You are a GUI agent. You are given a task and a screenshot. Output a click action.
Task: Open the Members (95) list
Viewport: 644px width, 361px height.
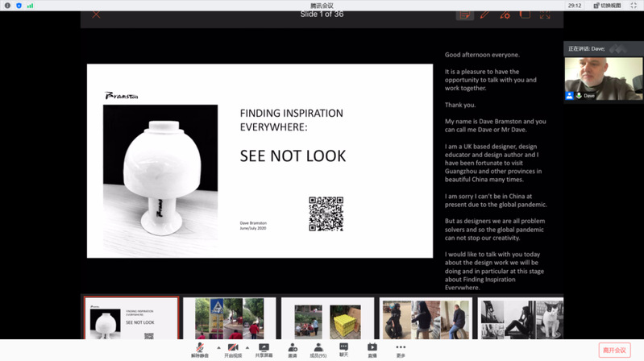click(318, 347)
